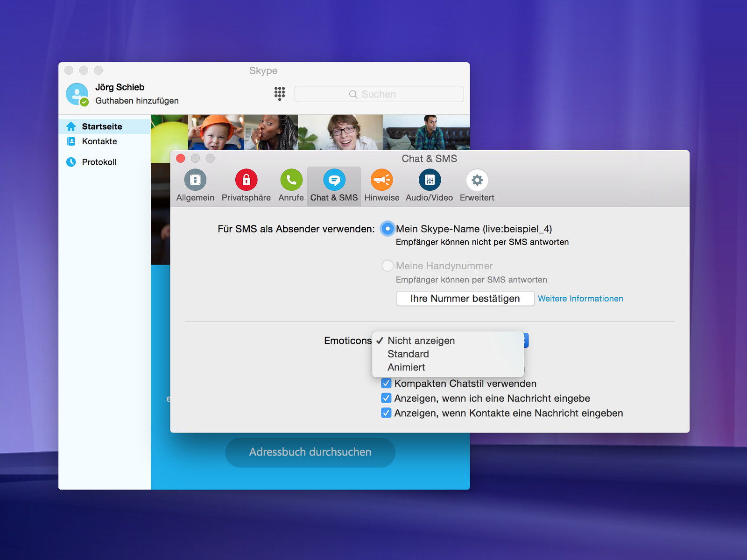This screenshot has width=747, height=560.
Task: Click the man on sofa photo
Action: coord(426,133)
